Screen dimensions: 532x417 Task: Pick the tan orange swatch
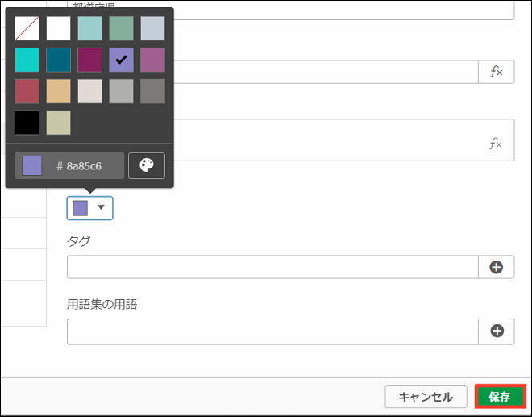pyautogui.click(x=58, y=91)
